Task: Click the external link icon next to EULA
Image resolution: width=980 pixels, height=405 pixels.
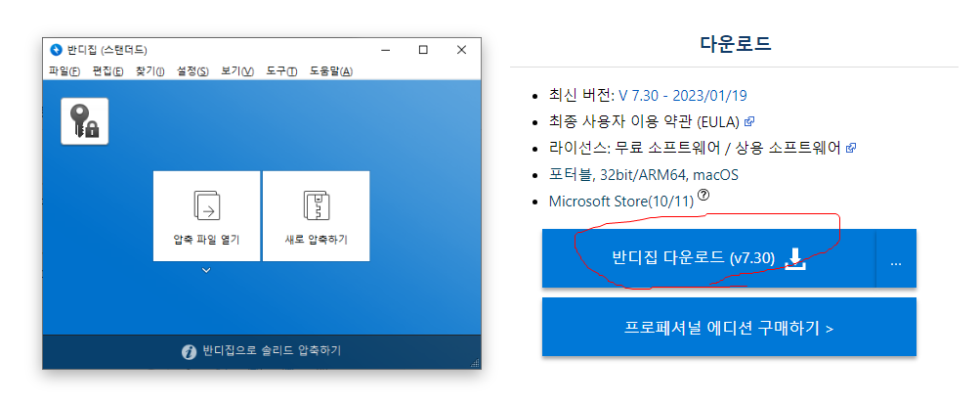Action: click(x=749, y=121)
